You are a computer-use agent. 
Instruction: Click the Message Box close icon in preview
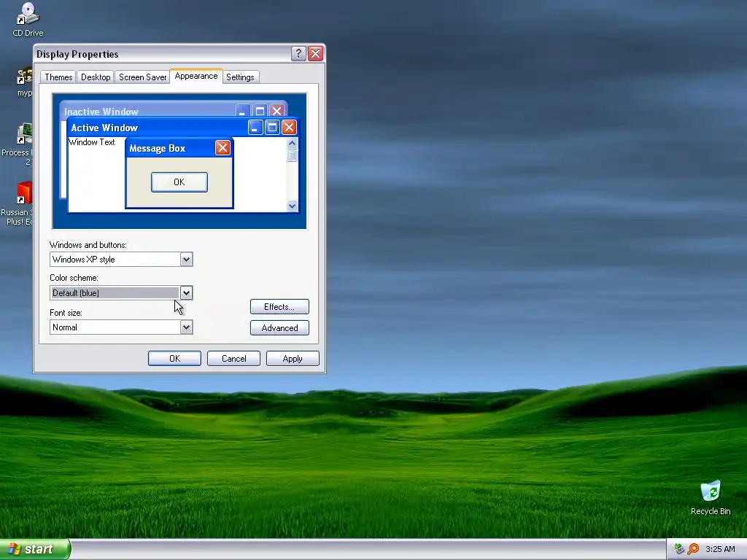(222, 147)
